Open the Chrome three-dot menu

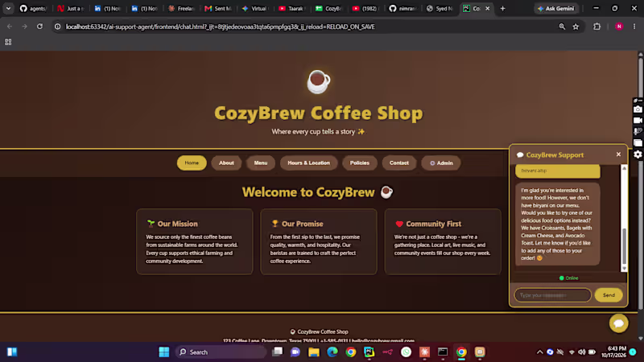pyautogui.click(x=634, y=27)
